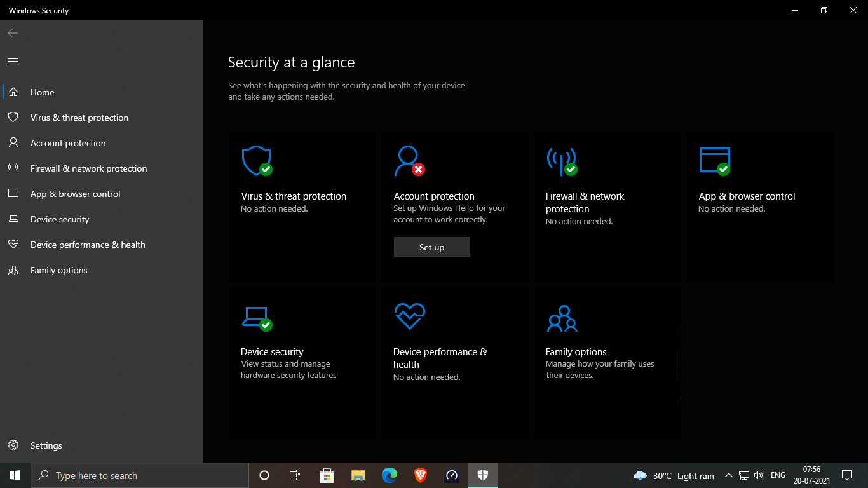Image resolution: width=868 pixels, height=488 pixels.
Task: Open the volume speaker icon in tray
Action: tap(759, 475)
